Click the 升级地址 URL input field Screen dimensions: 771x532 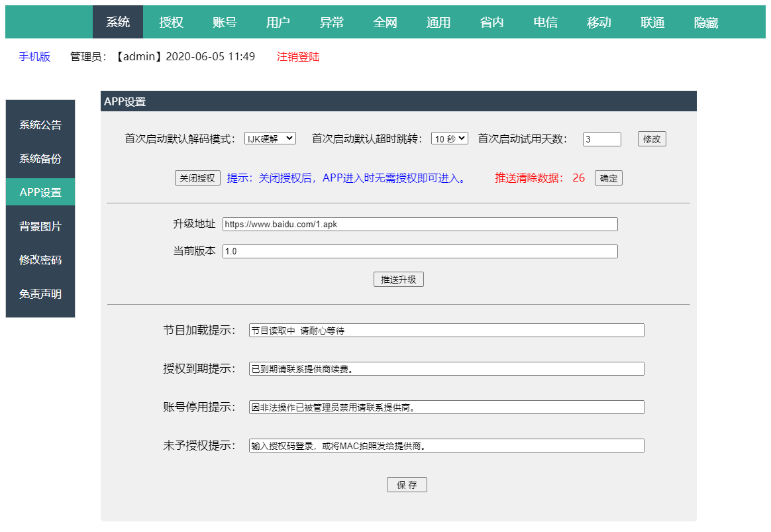tap(420, 225)
